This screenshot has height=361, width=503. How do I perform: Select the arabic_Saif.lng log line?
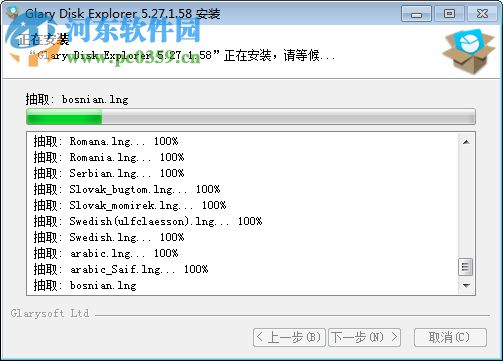121,269
